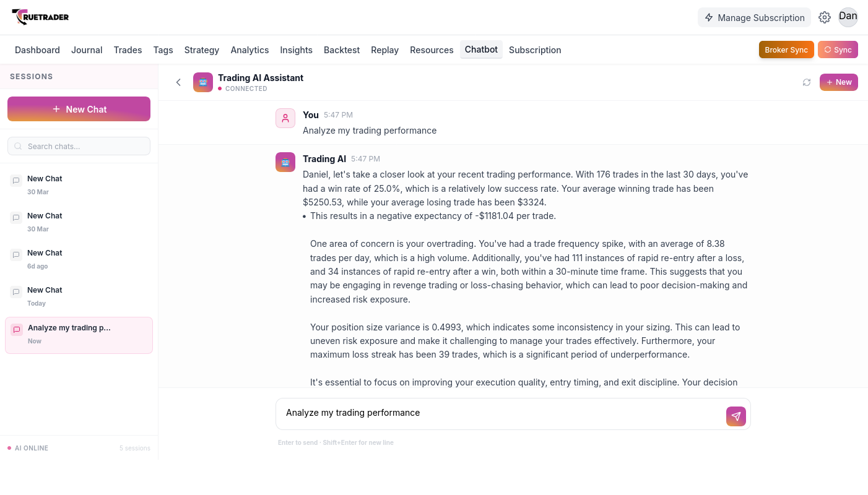Click the refresh chat icon
Screen dimensions: 868x495
point(806,82)
